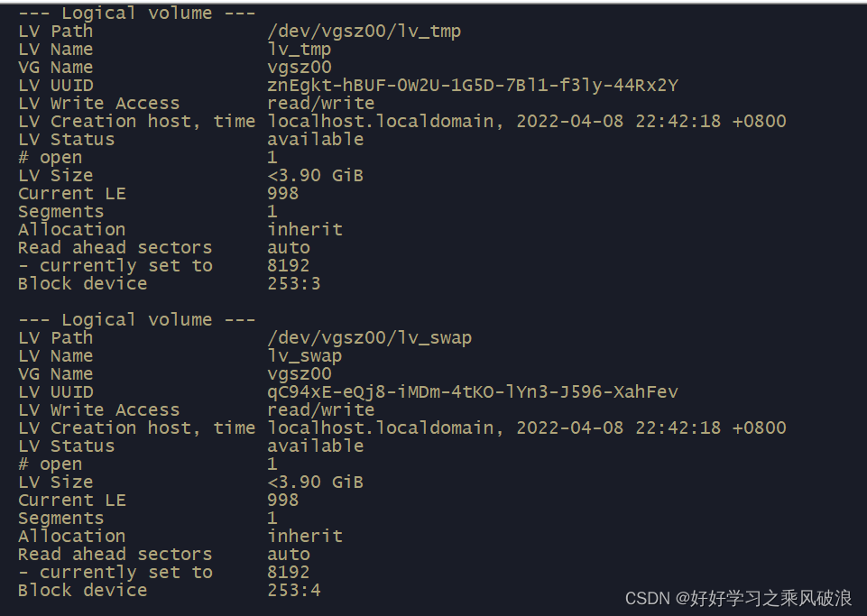Click the first Logical volume header
This screenshot has height=616, width=867.
pos(136,13)
